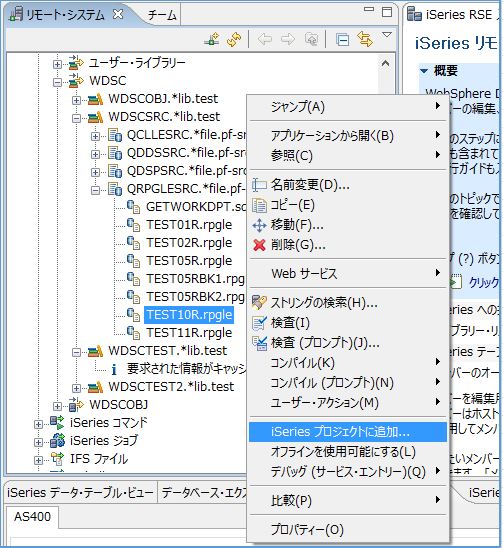Expand the ユーザー・ライブラリー node
Image resolution: width=503 pixels, height=548 pixels.
tap(57, 64)
